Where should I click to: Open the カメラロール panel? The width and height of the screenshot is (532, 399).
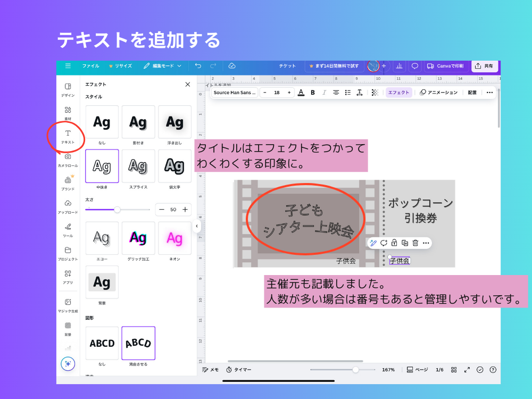coord(68,158)
